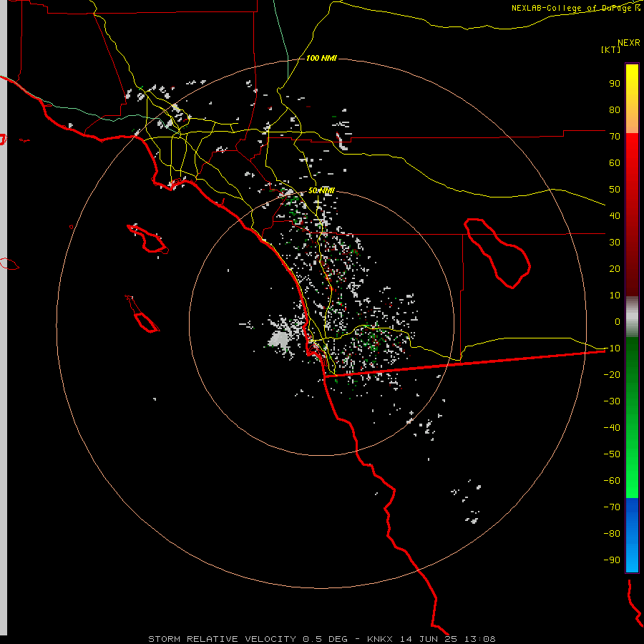Screen dimensions: 644x644
Task: Select the -90 knot scale label
Action: pos(612,560)
